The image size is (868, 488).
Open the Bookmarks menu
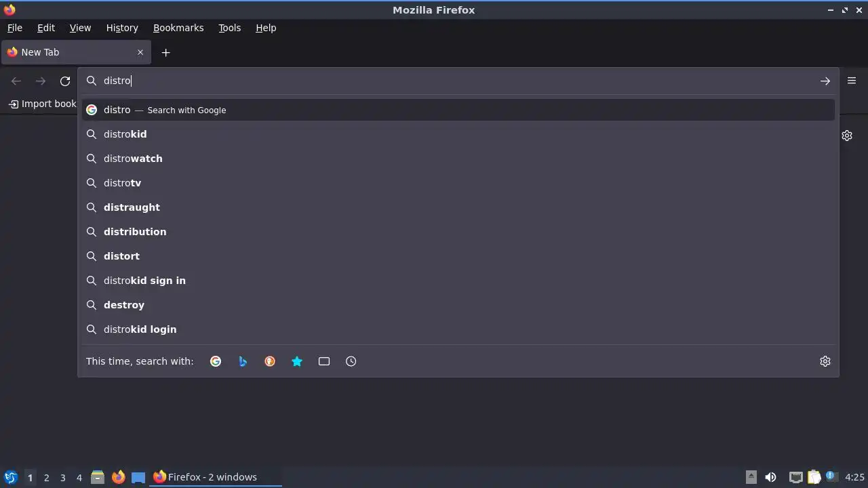pos(178,28)
